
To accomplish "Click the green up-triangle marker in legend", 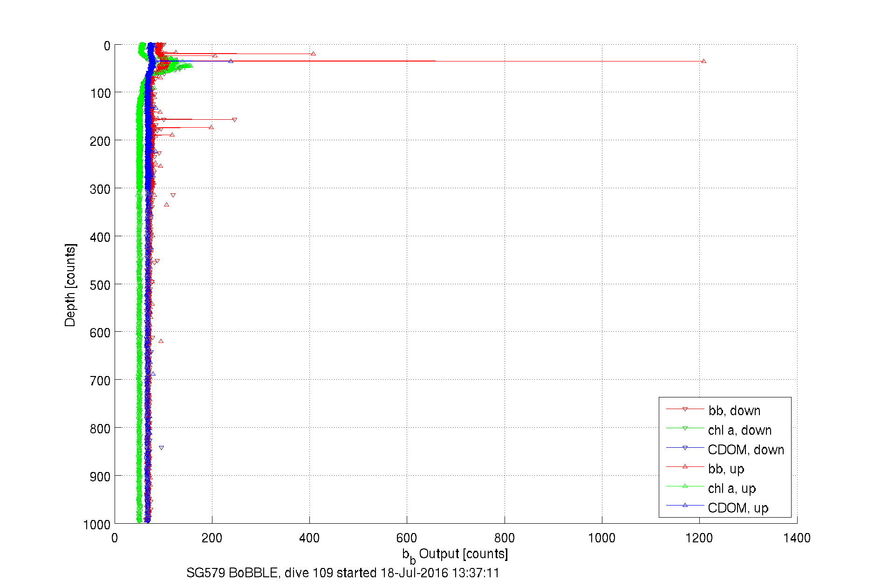I will coord(685,486).
